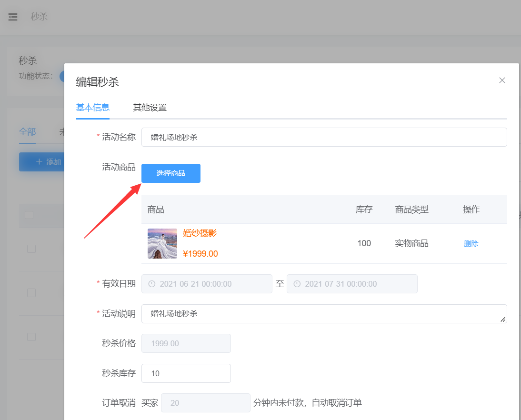Click the 秒杀库存 field showing 10

coord(186,373)
